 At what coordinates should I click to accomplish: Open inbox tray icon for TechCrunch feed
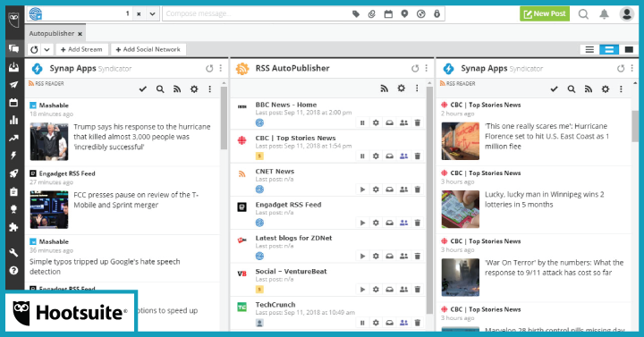click(x=389, y=323)
